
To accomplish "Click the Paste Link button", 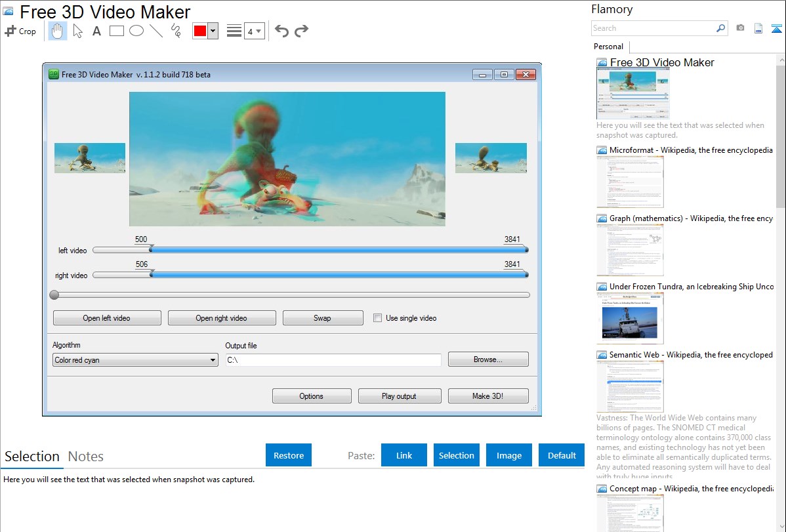I will point(404,455).
